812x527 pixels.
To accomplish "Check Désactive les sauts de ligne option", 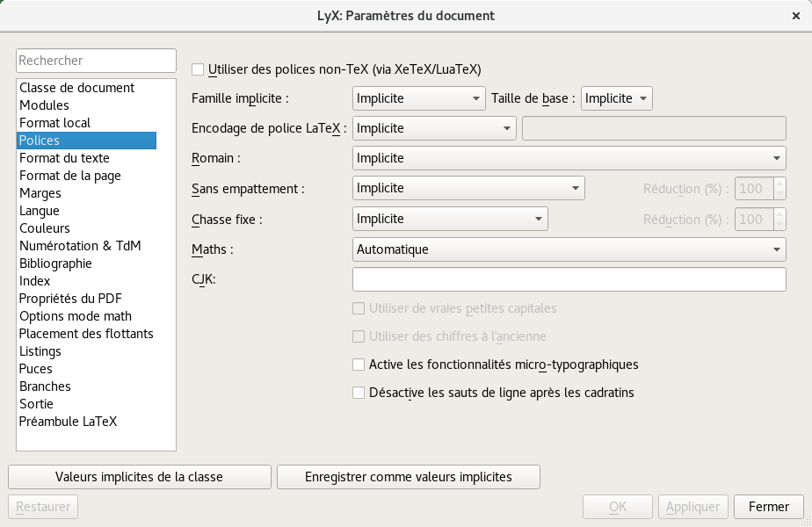I will coord(359,393).
